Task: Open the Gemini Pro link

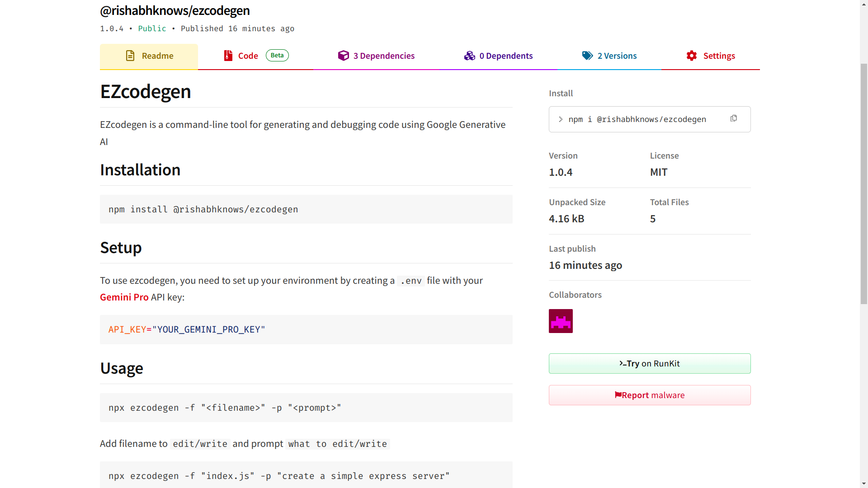Action: pyautogui.click(x=124, y=297)
